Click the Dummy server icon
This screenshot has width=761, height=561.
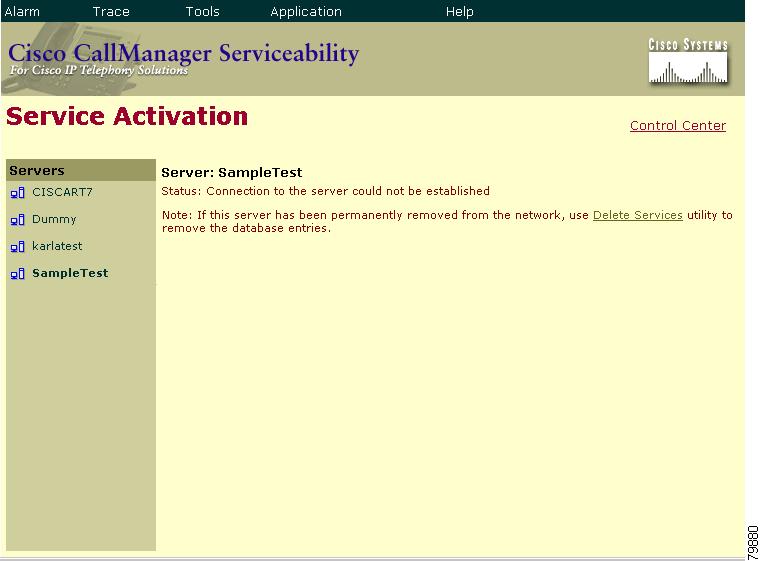coord(17,220)
